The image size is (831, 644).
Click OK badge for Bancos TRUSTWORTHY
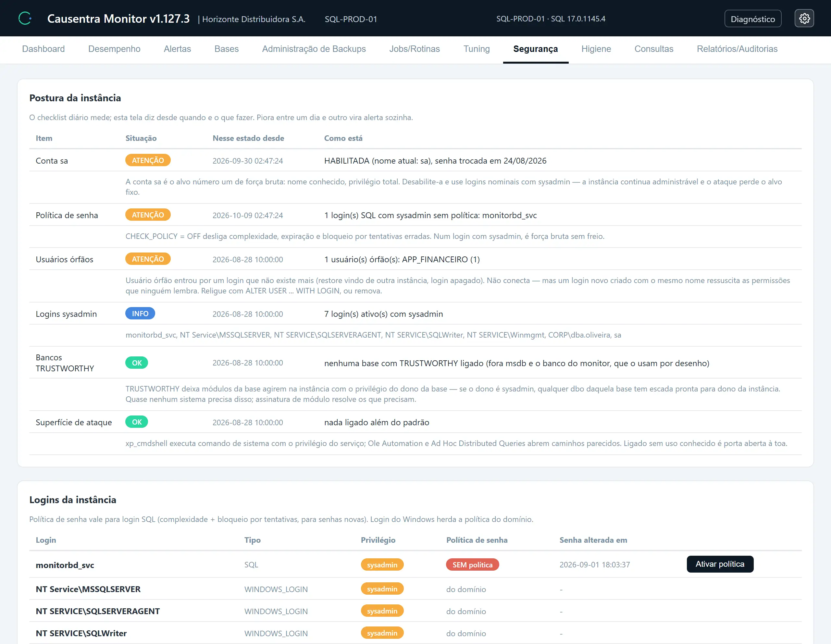coord(137,363)
